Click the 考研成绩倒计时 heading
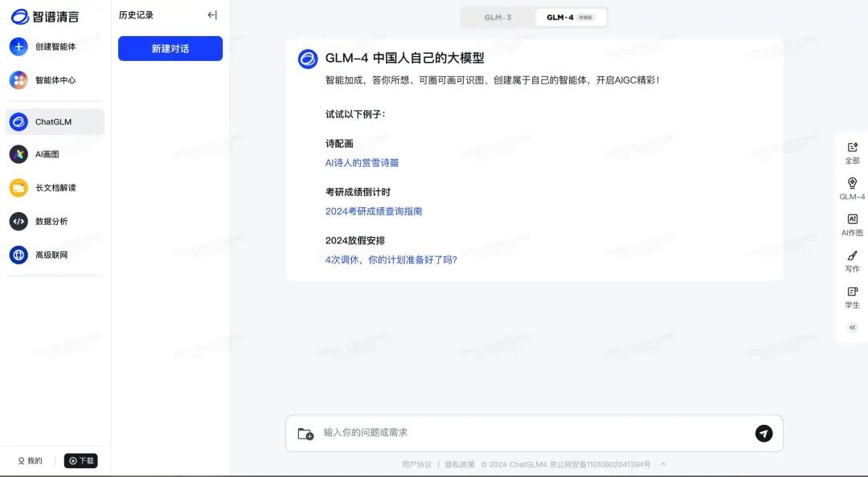868x477 pixels. coord(358,192)
